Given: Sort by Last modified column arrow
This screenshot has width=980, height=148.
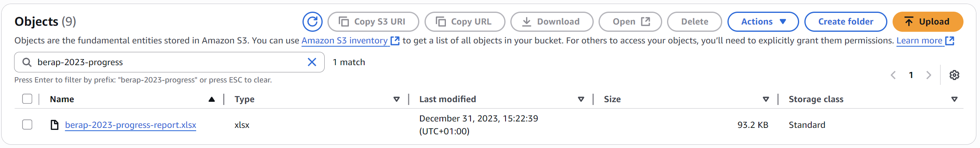Looking at the screenshot, I should [581, 99].
